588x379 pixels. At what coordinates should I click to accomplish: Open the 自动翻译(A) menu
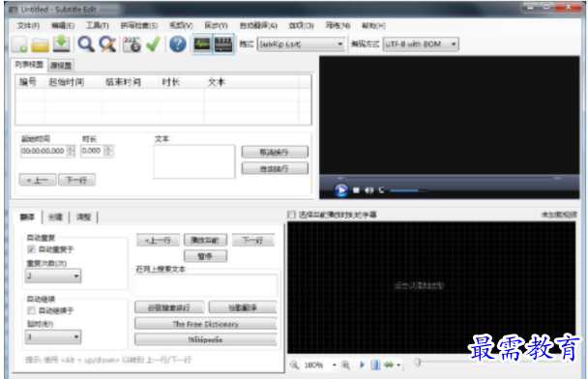click(x=258, y=25)
